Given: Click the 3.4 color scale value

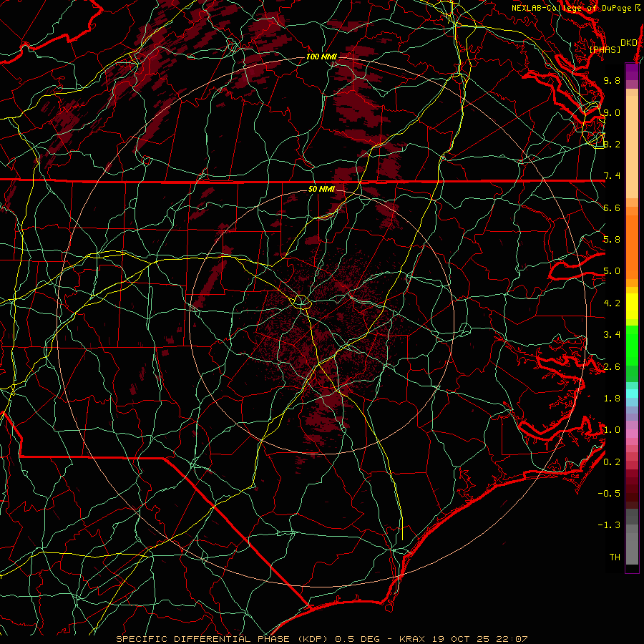Looking at the screenshot, I should coord(612,335).
